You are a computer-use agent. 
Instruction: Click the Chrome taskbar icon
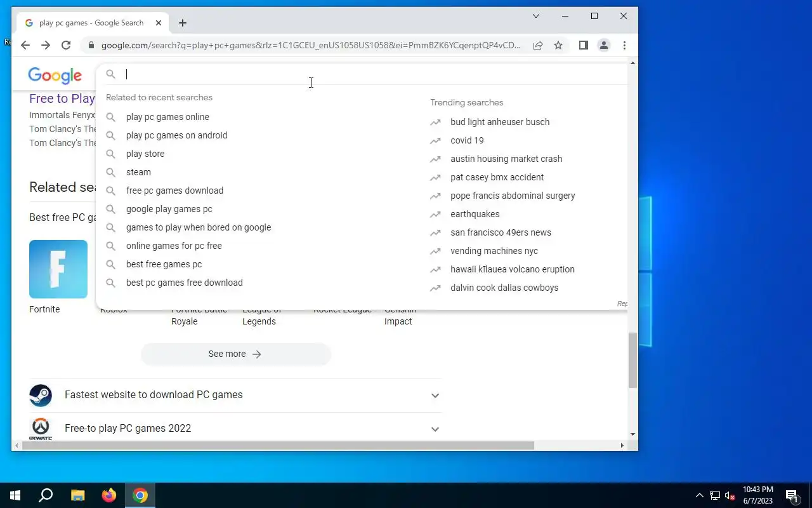tap(140, 495)
